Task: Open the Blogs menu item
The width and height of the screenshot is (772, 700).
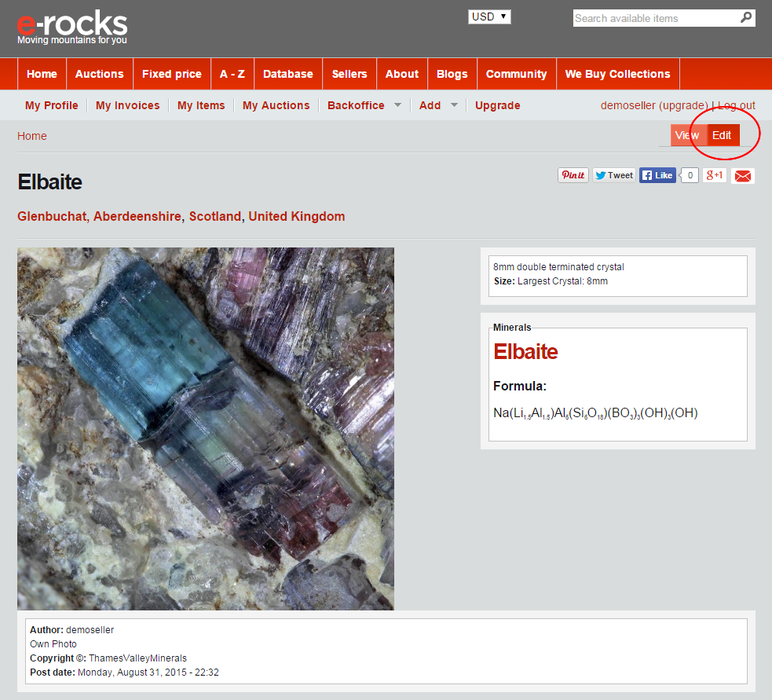Action: pyautogui.click(x=452, y=74)
